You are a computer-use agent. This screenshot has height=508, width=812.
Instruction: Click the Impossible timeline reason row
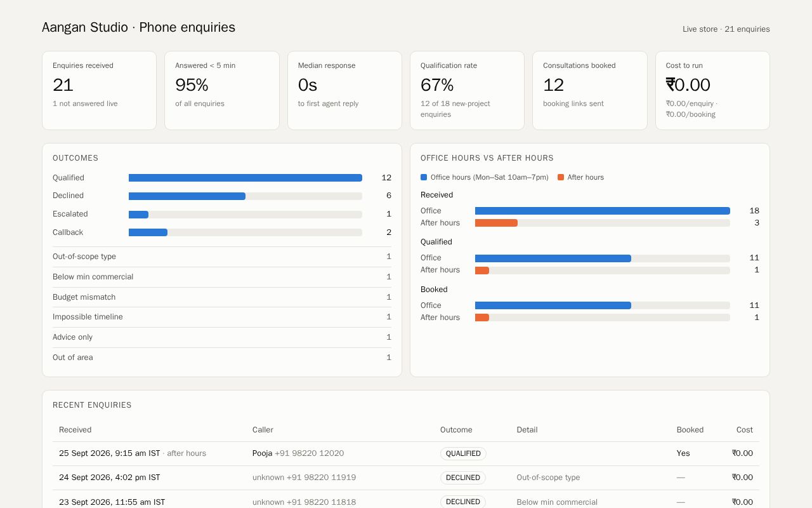click(x=222, y=317)
